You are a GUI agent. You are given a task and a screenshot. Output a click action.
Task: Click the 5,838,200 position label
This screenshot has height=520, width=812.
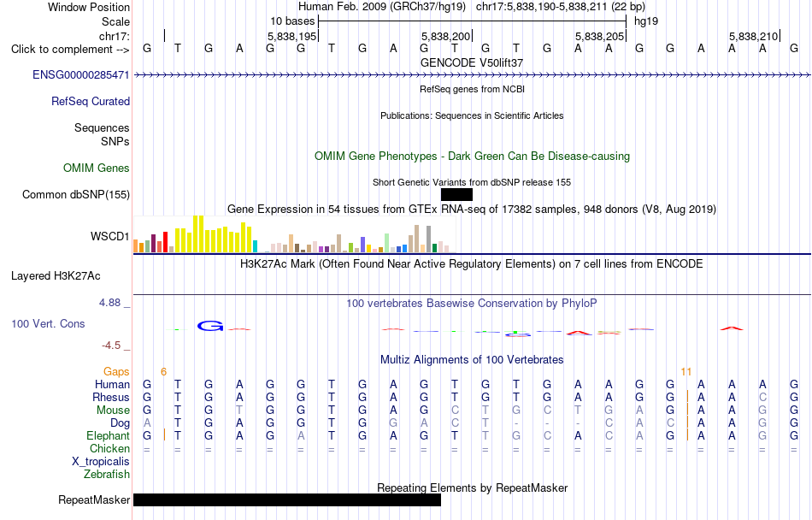[x=445, y=36]
